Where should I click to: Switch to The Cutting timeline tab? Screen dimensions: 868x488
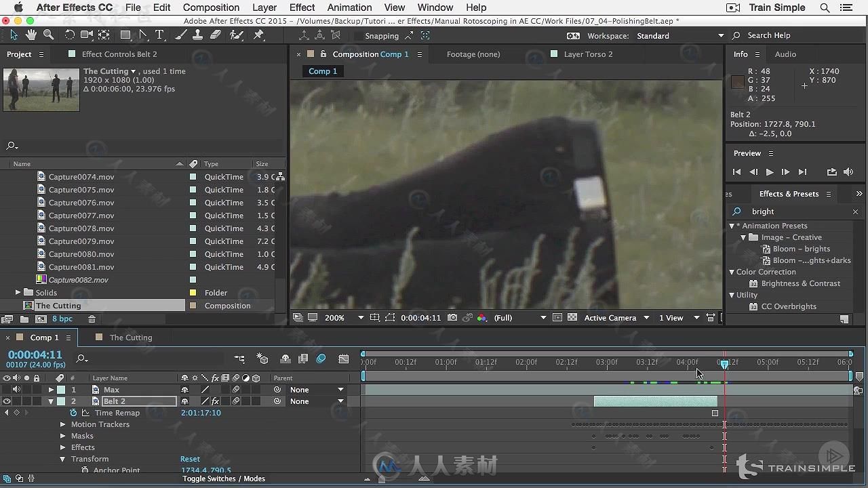coord(130,338)
